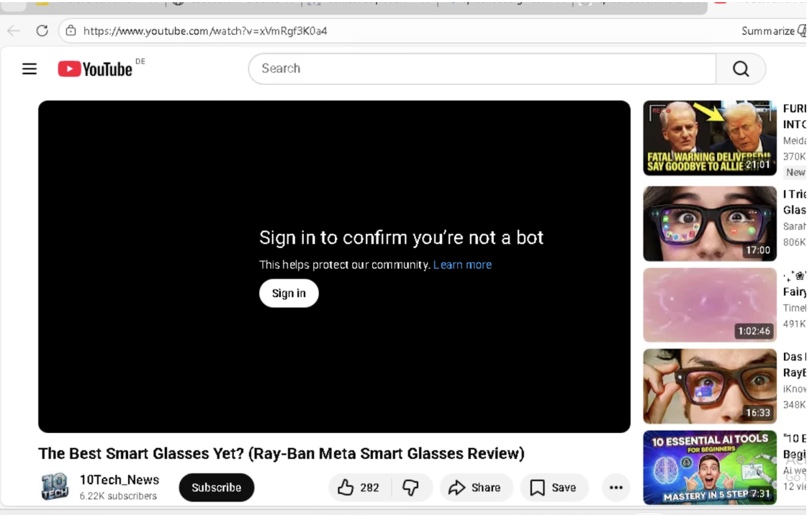Click the browser address bar URL
Screen dimensions: 812x515
tap(205, 31)
